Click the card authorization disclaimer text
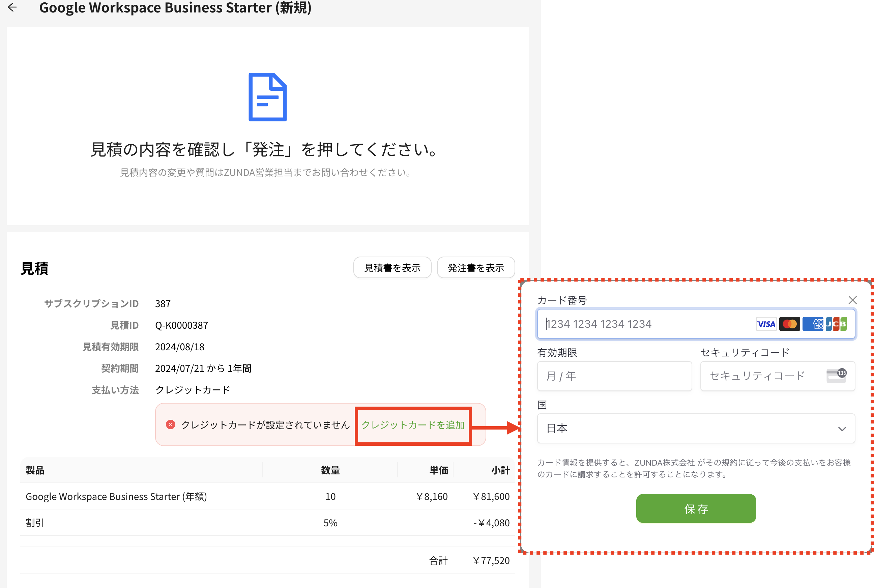874x588 pixels. pyautogui.click(x=694, y=468)
